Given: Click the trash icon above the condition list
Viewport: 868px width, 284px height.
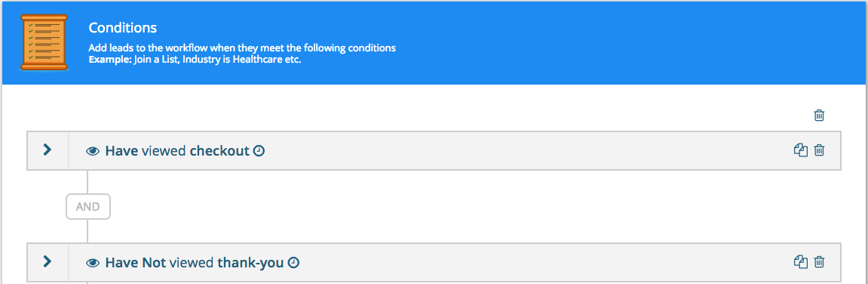Looking at the screenshot, I should pyautogui.click(x=819, y=116).
